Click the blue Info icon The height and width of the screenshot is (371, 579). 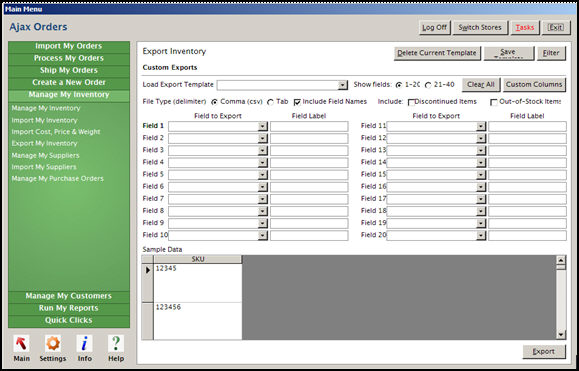[85, 344]
